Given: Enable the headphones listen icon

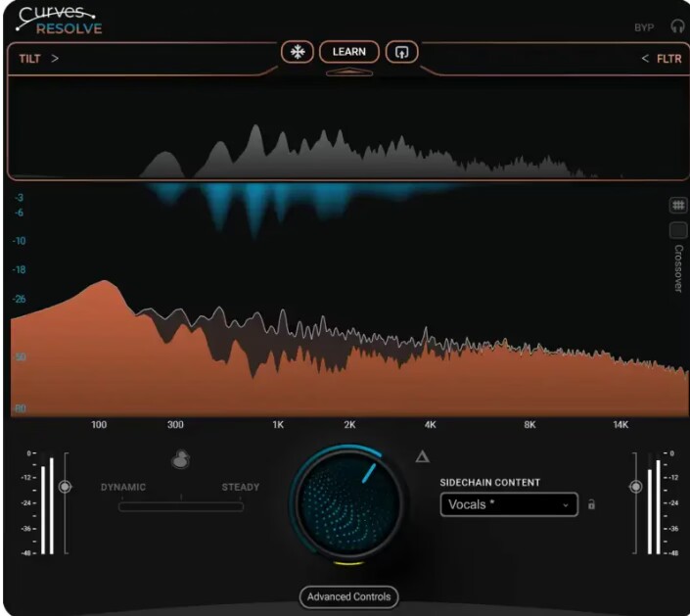Looking at the screenshot, I should point(677,26).
